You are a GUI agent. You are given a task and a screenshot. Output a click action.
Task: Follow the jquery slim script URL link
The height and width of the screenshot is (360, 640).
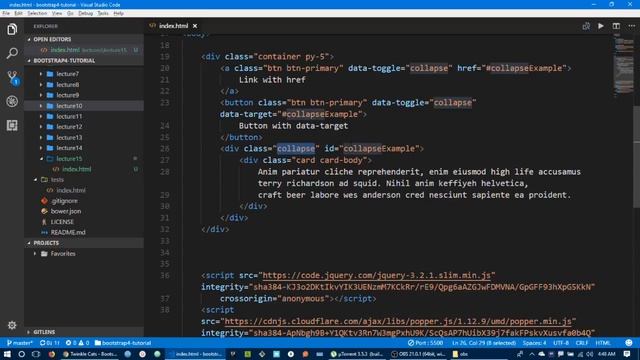(376, 276)
